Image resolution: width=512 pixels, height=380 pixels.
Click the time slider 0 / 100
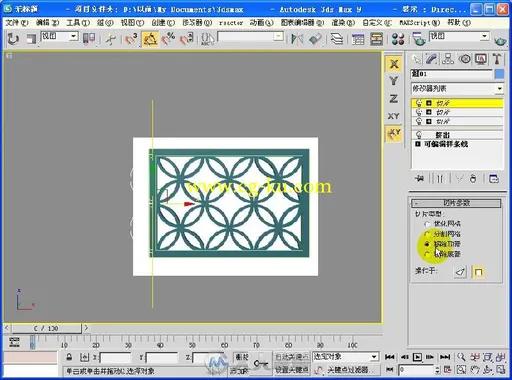click(46, 328)
